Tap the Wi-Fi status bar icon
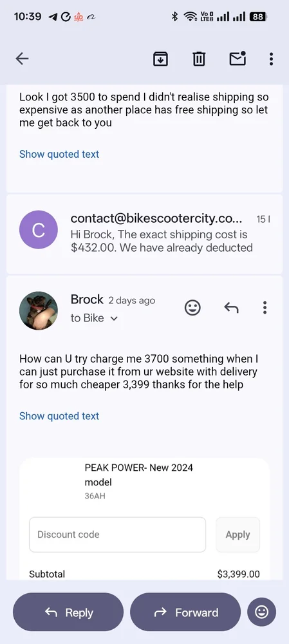The image size is (289, 644). [190, 17]
